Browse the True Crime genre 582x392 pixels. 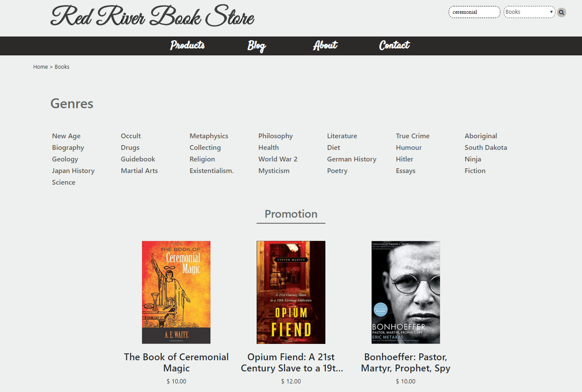pos(412,136)
